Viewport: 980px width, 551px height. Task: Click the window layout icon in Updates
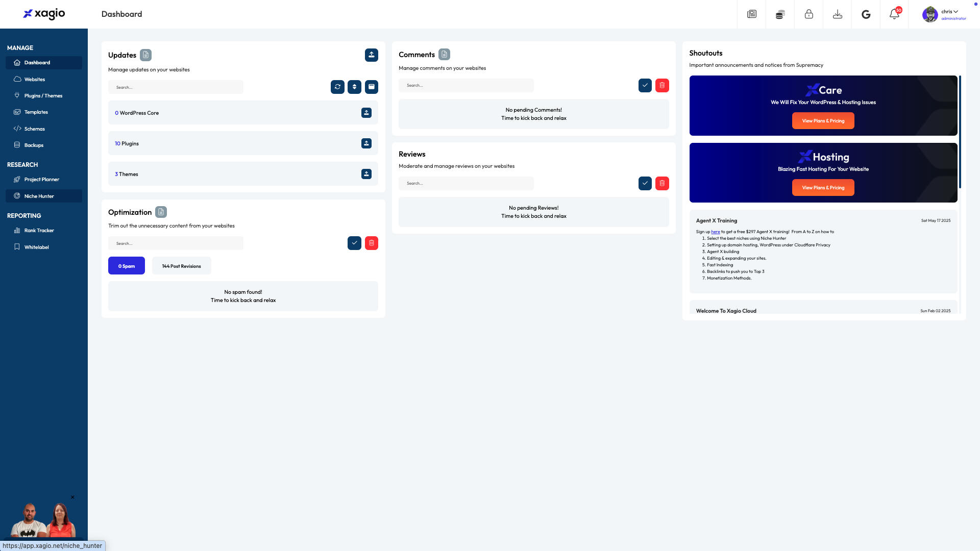pos(372,87)
